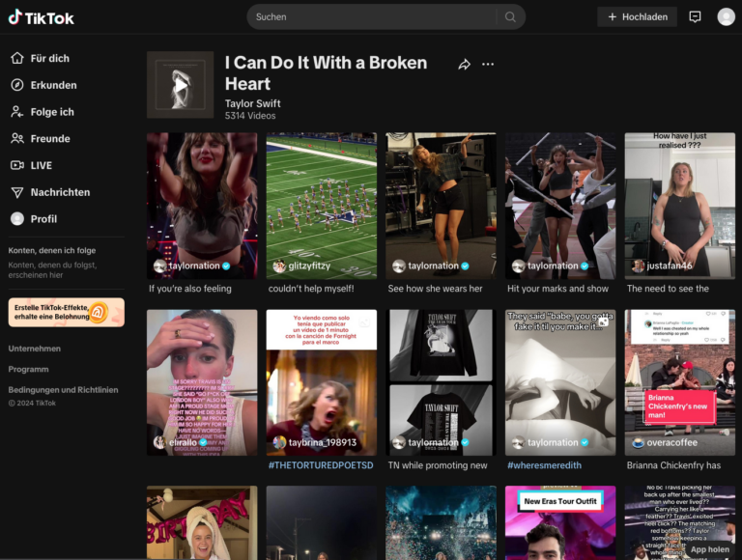Open the inbox message icon
Screen dimensions: 742x560
(695, 17)
